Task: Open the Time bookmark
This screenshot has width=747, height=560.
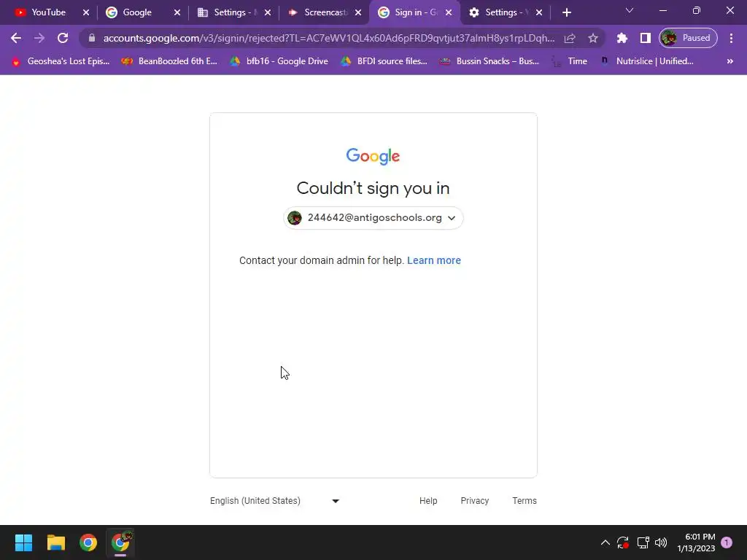Action: [569, 61]
